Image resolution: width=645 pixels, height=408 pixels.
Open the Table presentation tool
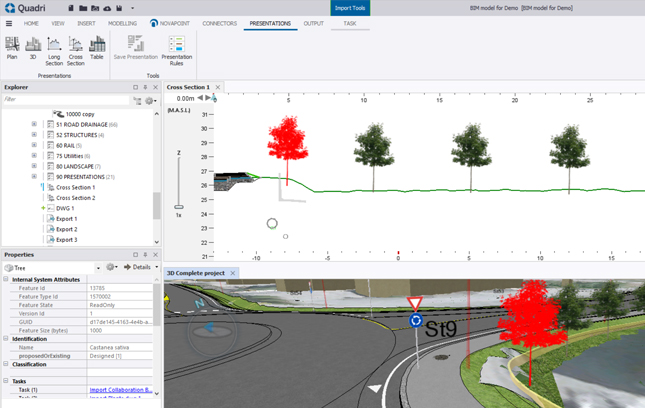click(97, 46)
